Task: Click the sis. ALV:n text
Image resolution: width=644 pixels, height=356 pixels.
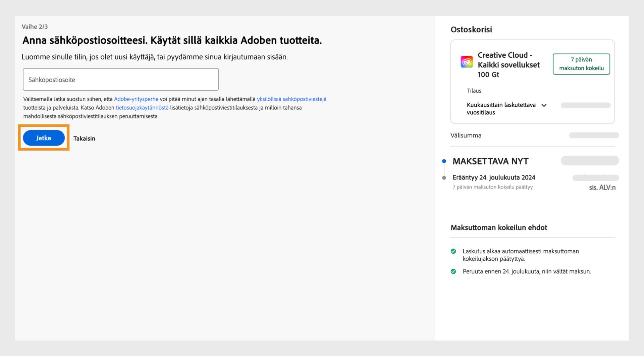Action: pos(602,188)
